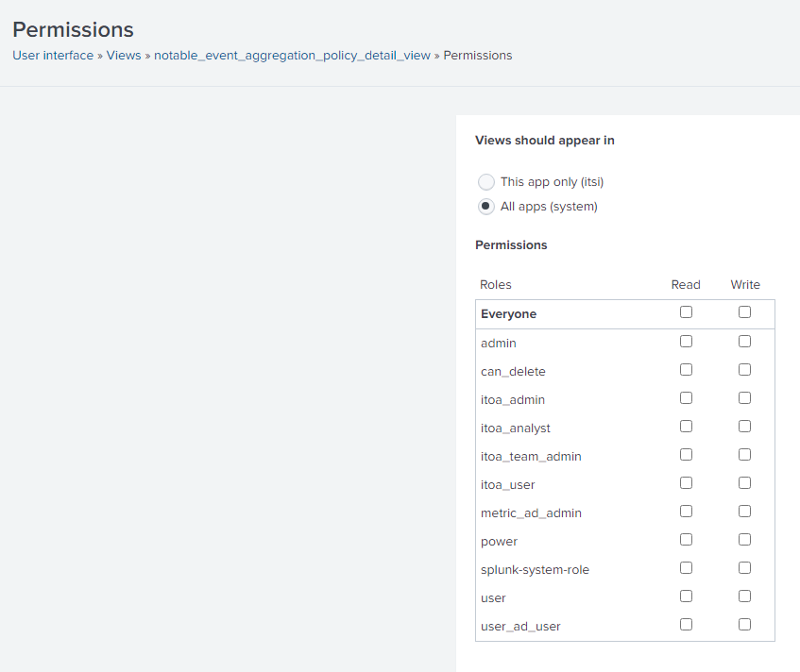
Task: Select the 'This app only (itsi)' radio button
Action: (x=485, y=181)
